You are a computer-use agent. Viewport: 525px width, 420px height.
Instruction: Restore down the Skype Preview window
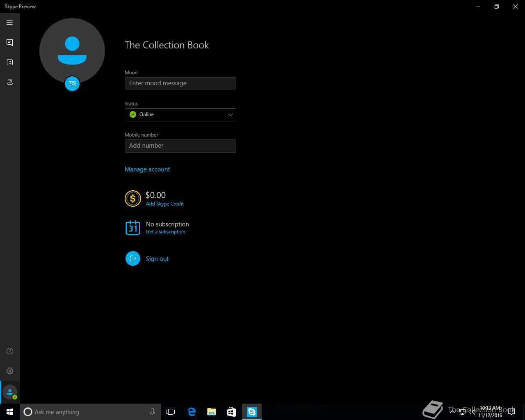(x=497, y=7)
